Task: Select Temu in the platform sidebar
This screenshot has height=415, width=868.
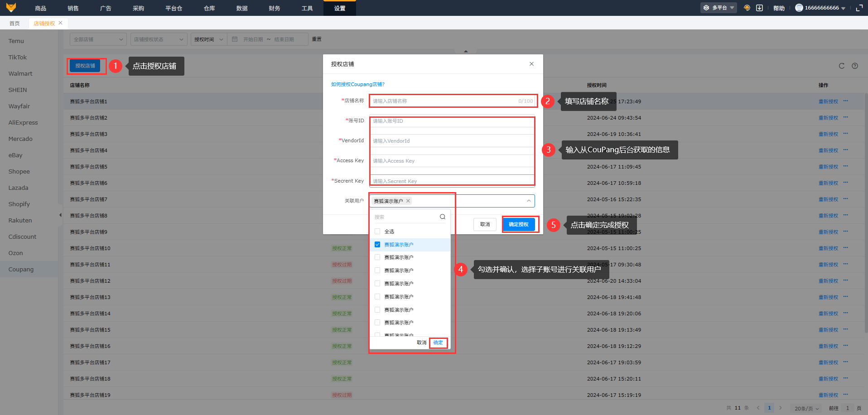Action: pyautogui.click(x=16, y=41)
